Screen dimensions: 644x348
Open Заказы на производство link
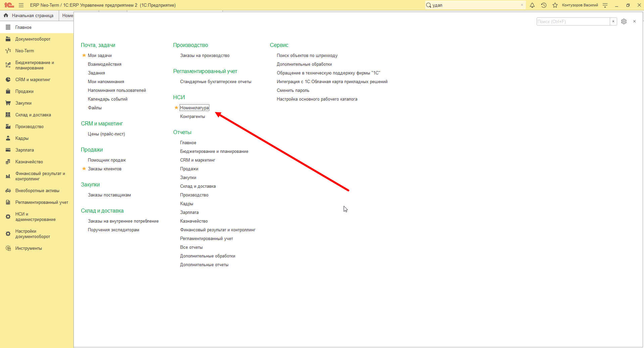[x=205, y=55]
